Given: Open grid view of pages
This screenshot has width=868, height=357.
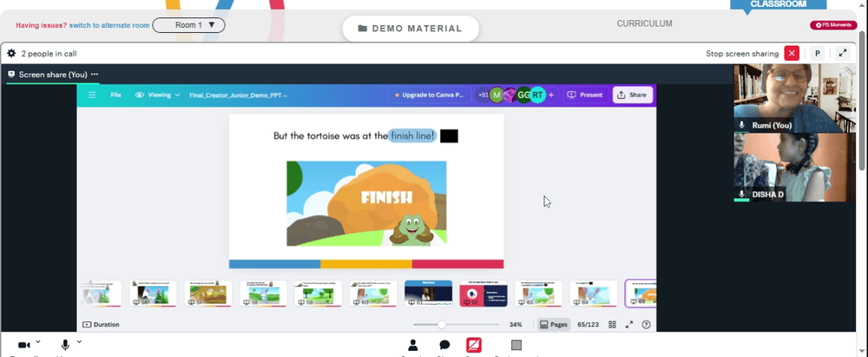Looking at the screenshot, I should [612, 324].
